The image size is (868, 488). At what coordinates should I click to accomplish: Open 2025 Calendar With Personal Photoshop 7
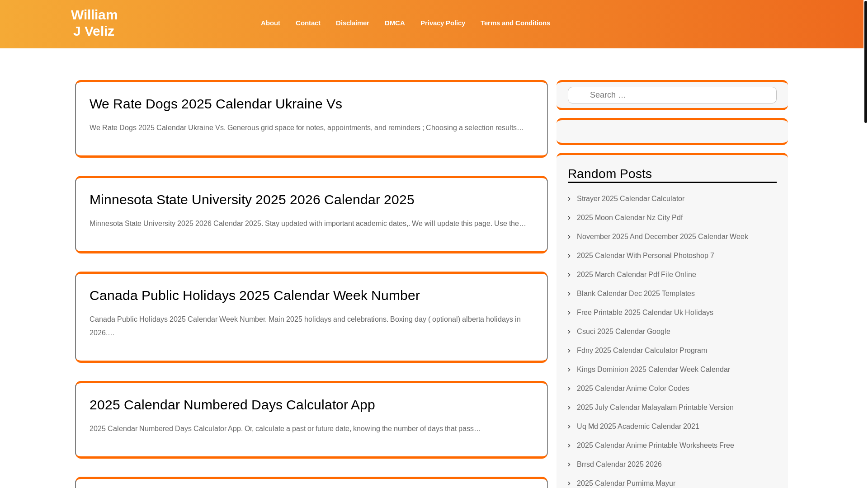pos(645,256)
